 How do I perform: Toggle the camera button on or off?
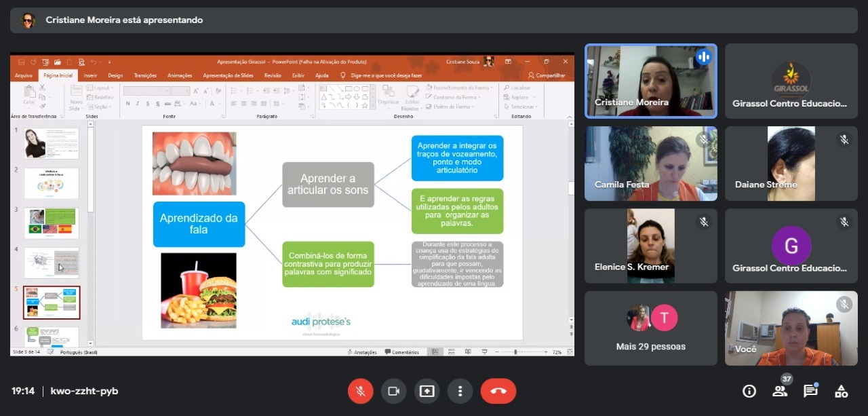point(393,391)
